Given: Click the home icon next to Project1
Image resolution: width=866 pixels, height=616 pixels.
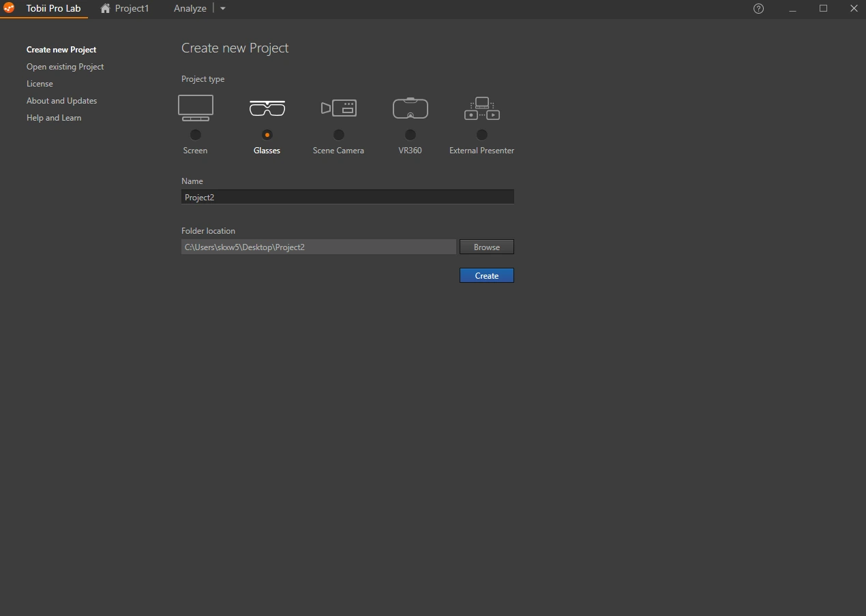Looking at the screenshot, I should coord(105,9).
